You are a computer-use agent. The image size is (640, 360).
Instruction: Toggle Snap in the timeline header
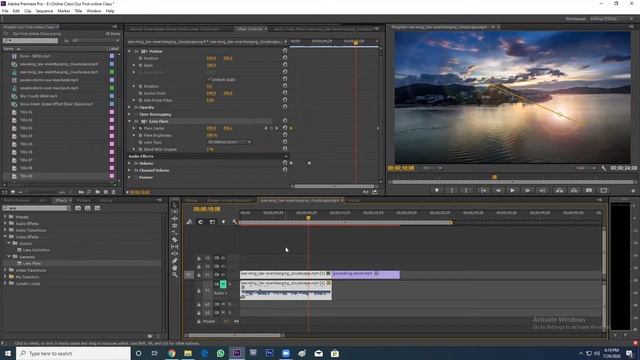pyautogui.click(x=200, y=222)
